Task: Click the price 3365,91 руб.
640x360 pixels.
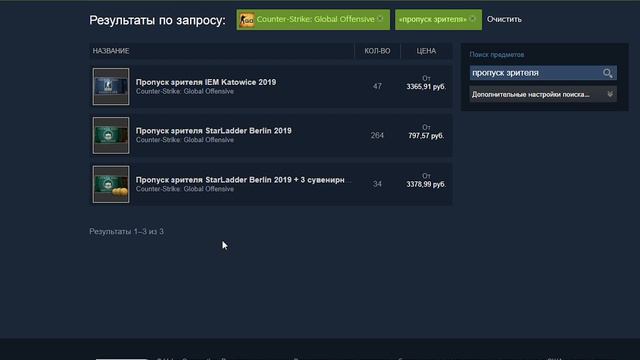Action: pos(426,87)
